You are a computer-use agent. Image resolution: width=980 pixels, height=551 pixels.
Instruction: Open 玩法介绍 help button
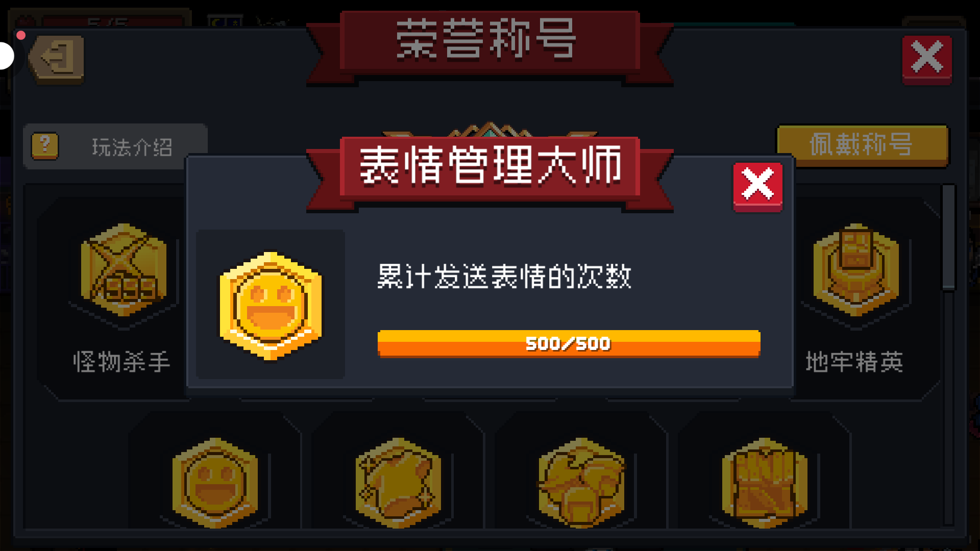[x=115, y=146]
